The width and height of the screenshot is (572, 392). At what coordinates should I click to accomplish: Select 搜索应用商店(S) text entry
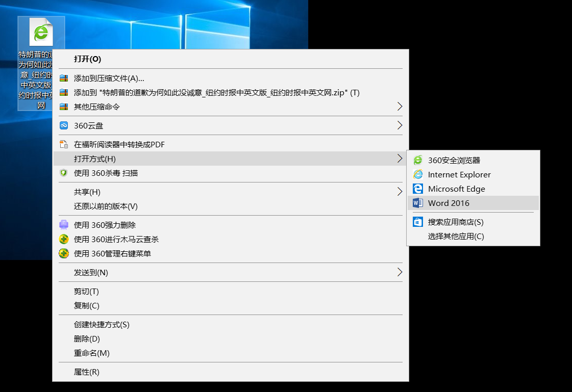(x=456, y=222)
